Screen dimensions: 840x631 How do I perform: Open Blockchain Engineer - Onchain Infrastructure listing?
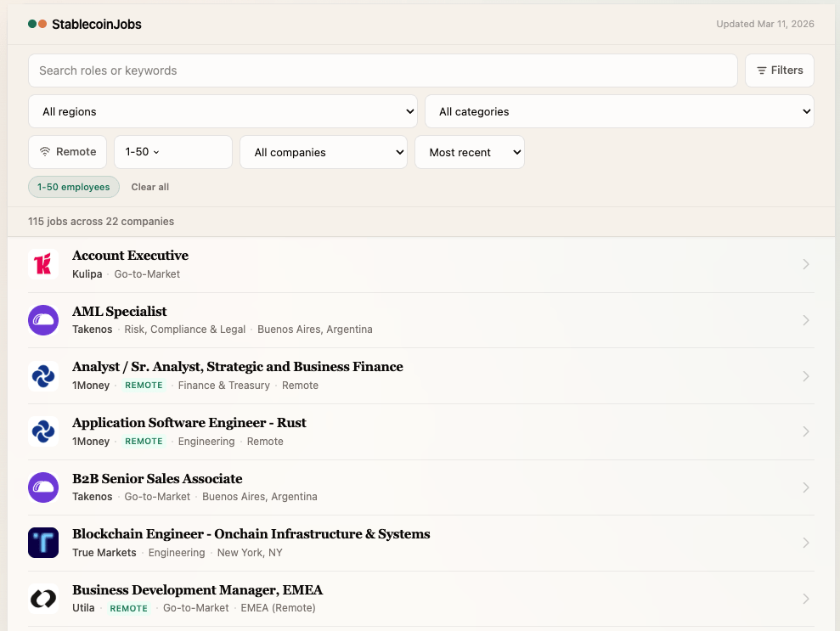[251, 534]
